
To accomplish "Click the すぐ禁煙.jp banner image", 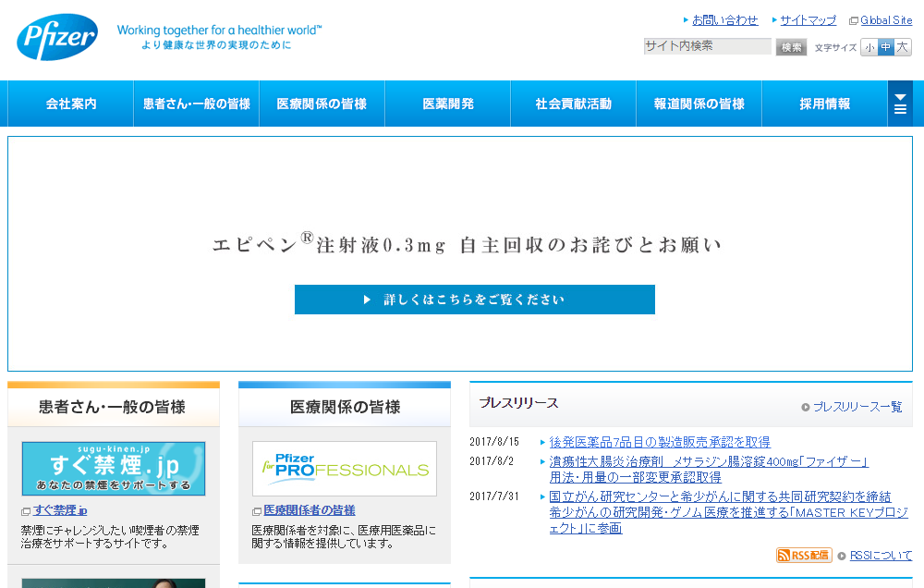I will (114, 469).
